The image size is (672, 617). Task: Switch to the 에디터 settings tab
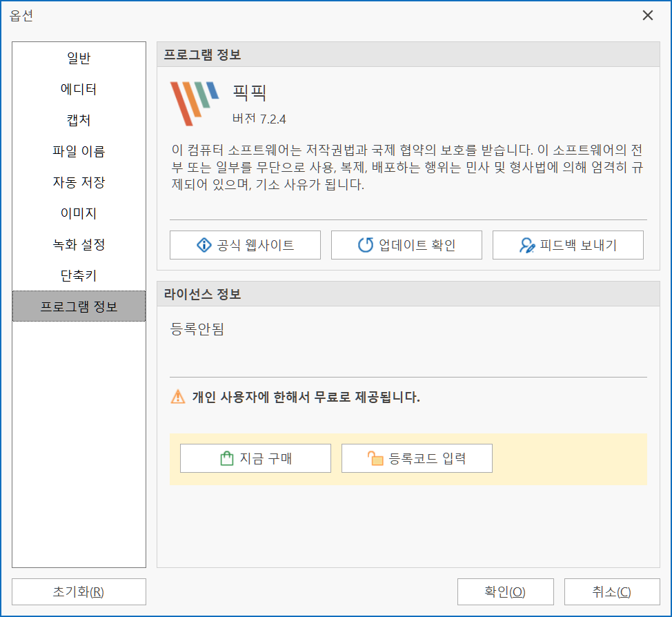coord(79,89)
